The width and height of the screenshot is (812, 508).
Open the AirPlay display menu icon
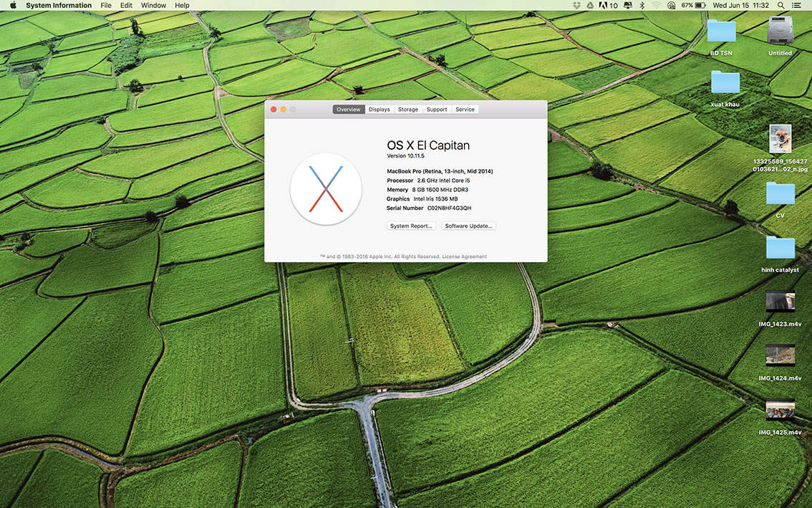(628, 5)
